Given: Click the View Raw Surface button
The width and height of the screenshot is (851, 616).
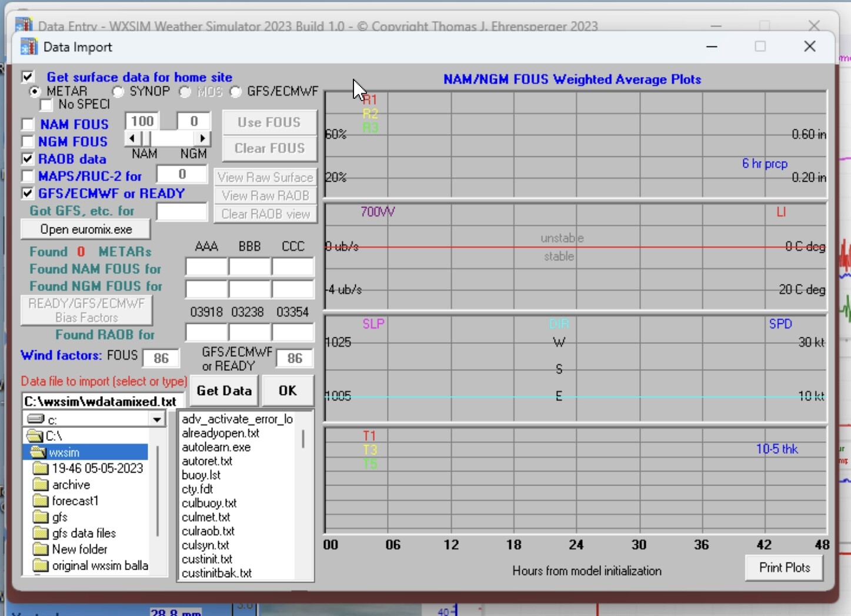Looking at the screenshot, I should (265, 177).
